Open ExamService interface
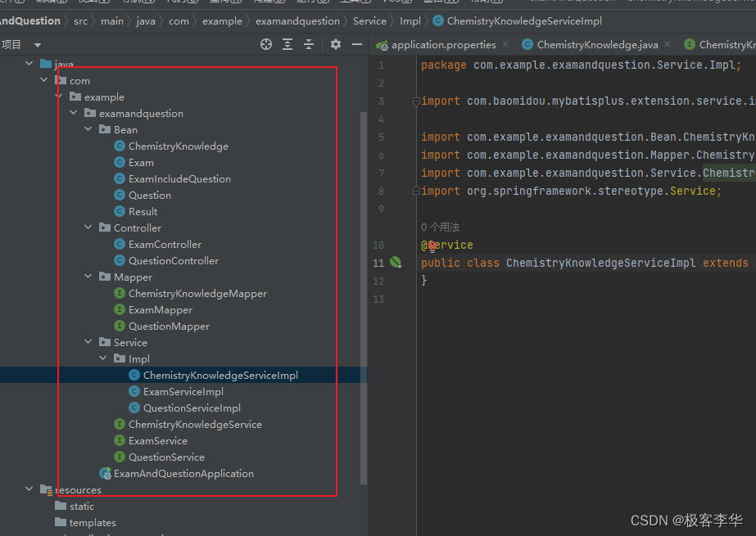The image size is (756, 536). [157, 441]
